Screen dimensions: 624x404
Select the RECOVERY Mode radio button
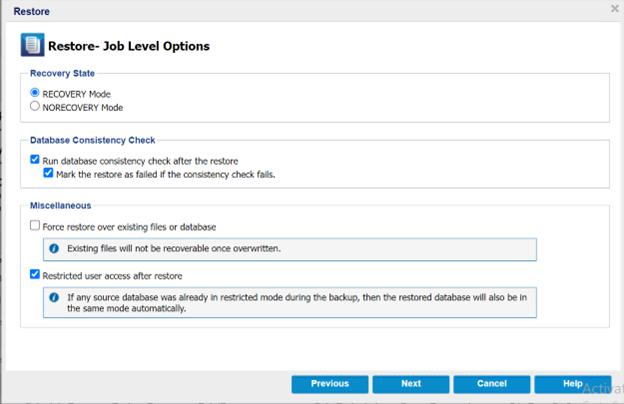35,93
